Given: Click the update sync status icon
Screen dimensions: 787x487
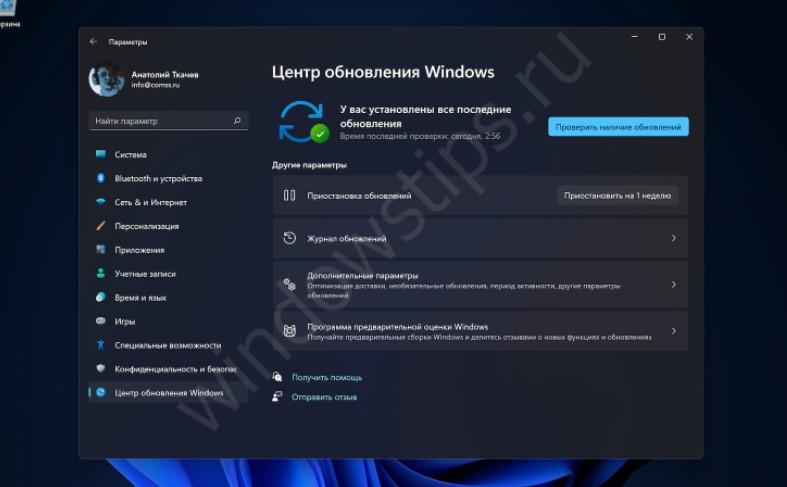Looking at the screenshot, I should 304,122.
